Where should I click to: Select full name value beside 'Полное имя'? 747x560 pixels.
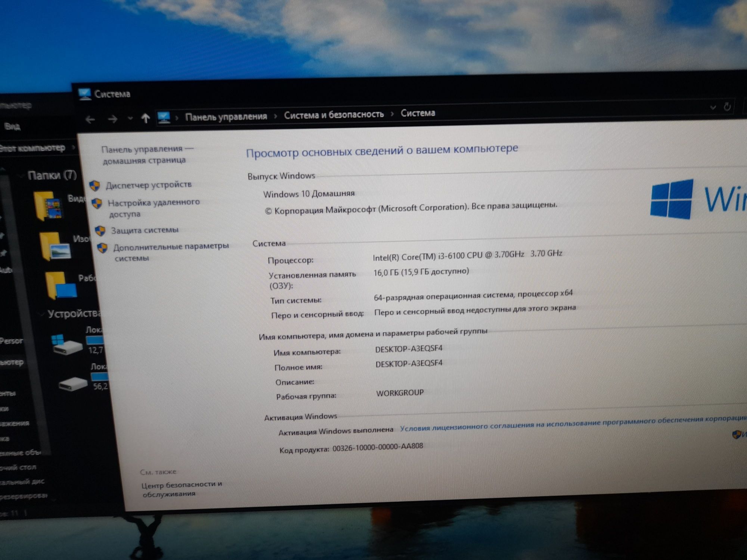point(409,363)
